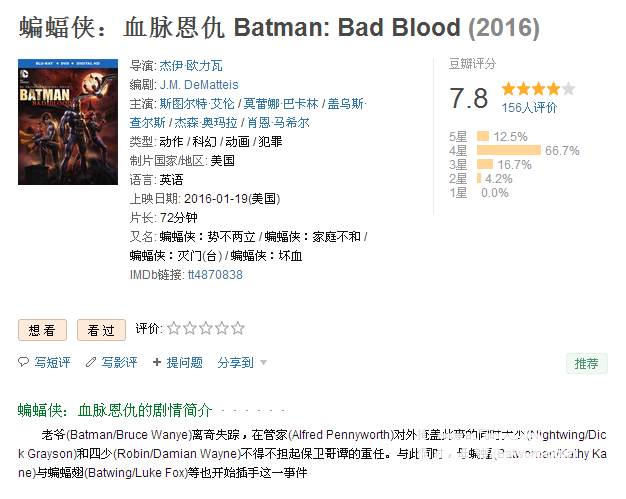Mark movie as 想看
This screenshot has height=499, width=626.
click(42, 330)
